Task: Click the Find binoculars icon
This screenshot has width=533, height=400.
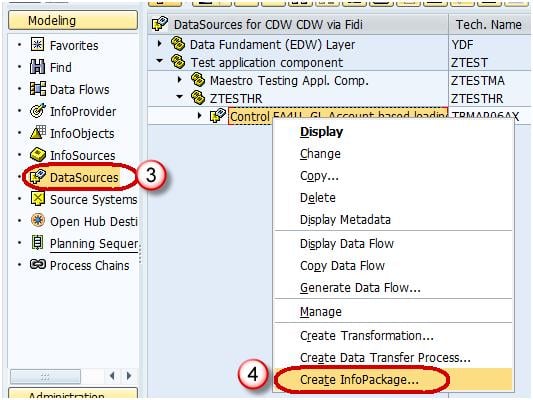Action: 37,67
